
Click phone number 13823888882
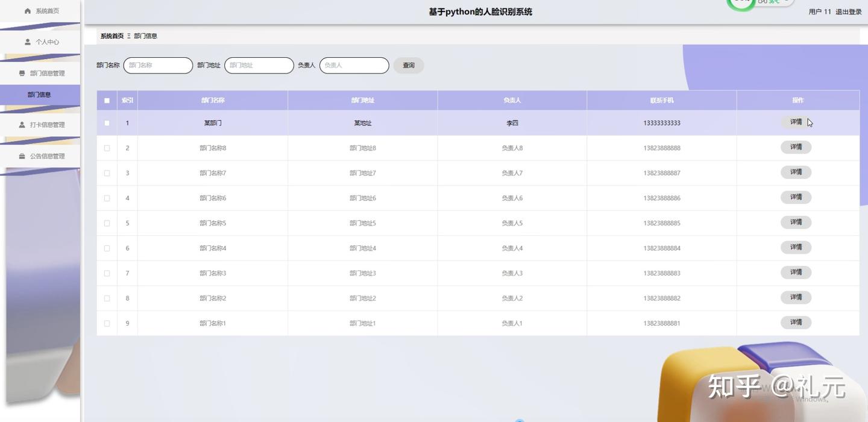[662, 298]
